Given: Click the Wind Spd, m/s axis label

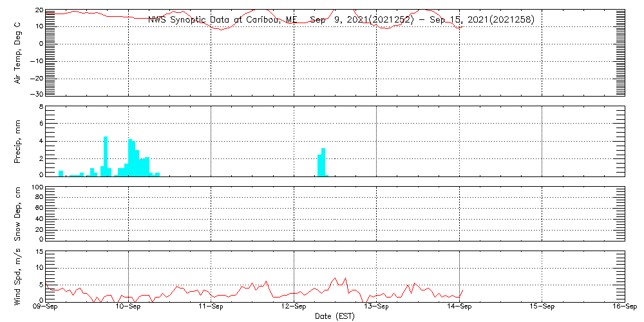Looking at the screenshot, I should pyautogui.click(x=17, y=277).
